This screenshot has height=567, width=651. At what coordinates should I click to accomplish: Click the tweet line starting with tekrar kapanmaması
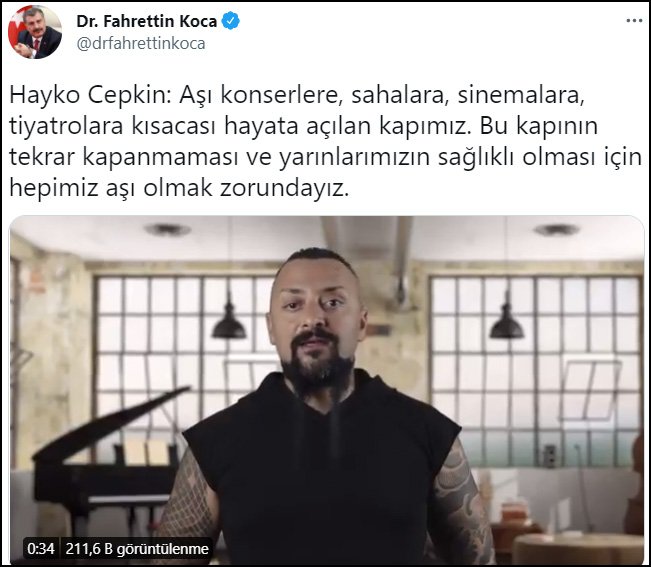[x=326, y=157]
